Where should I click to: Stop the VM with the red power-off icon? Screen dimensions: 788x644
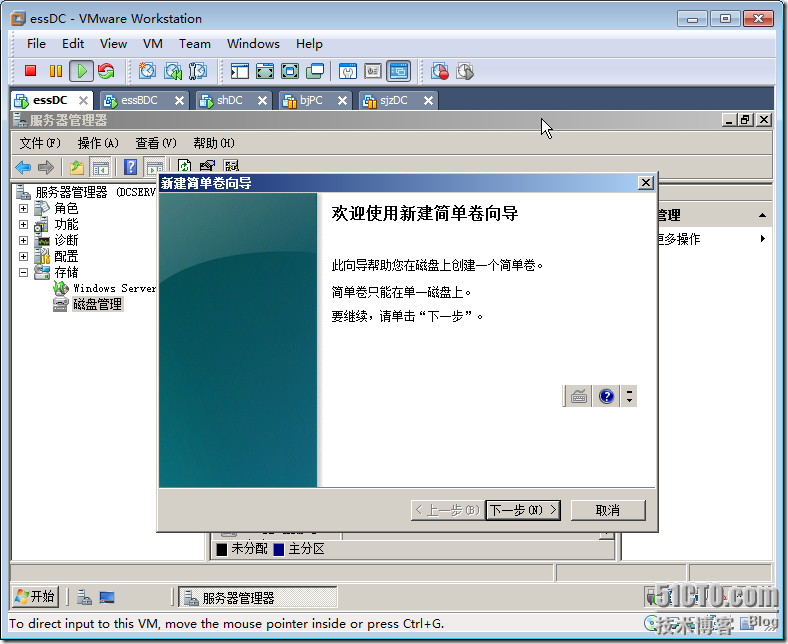tap(31, 71)
